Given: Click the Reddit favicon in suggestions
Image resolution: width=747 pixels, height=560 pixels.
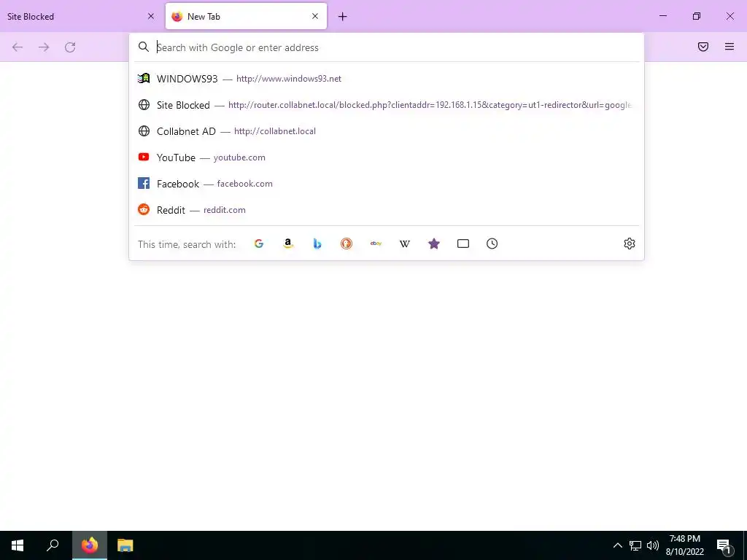Looking at the screenshot, I should (144, 209).
